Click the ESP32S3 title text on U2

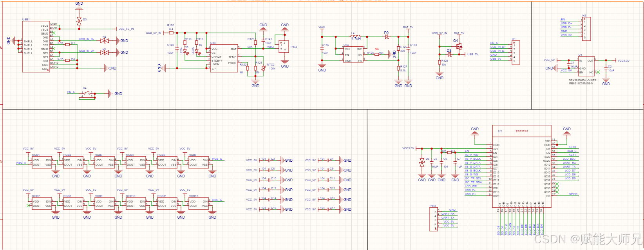click(522, 131)
